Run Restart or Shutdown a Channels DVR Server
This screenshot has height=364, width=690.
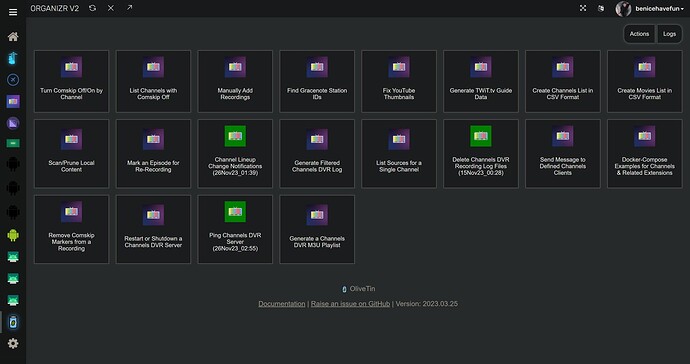[x=153, y=229]
